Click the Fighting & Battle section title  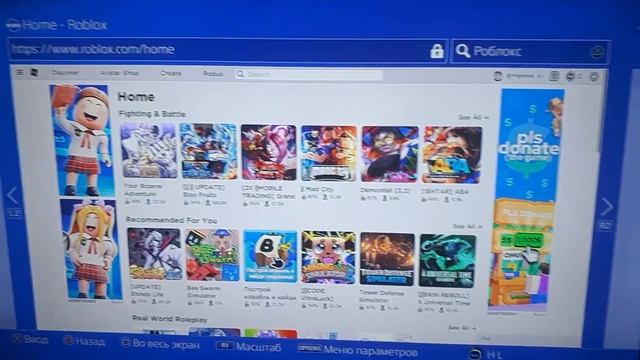pyautogui.click(x=152, y=114)
